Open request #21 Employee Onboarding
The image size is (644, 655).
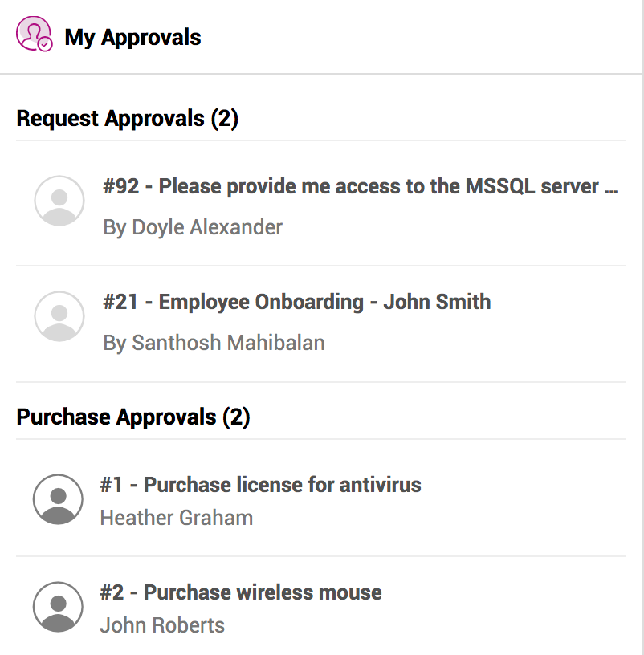pyautogui.click(x=296, y=303)
